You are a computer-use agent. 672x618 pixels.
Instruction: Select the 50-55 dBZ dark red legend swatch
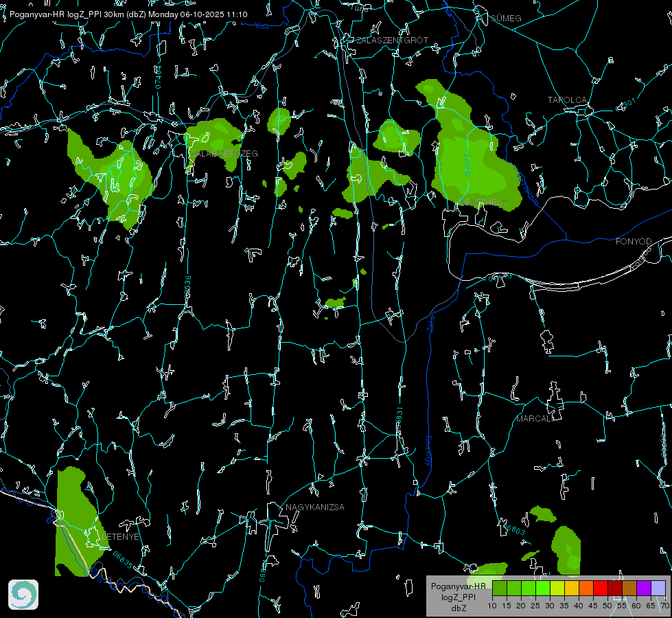pyautogui.click(x=615, y=588)
